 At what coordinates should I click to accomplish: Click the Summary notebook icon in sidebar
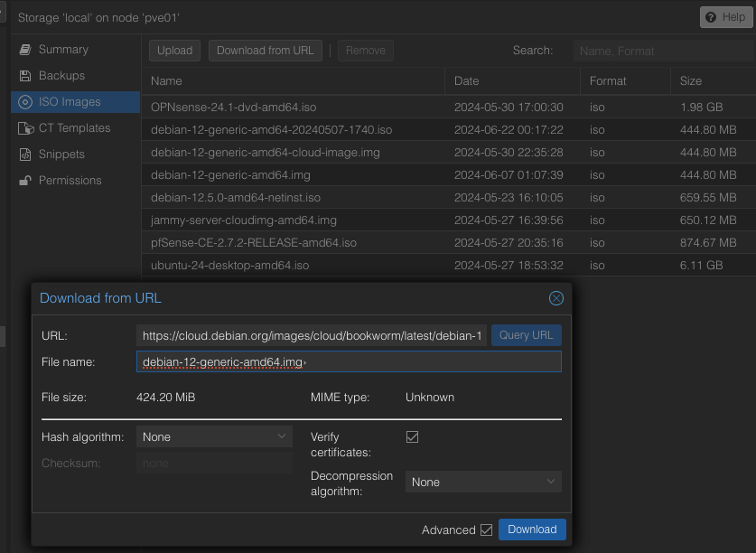coord(24,50)
